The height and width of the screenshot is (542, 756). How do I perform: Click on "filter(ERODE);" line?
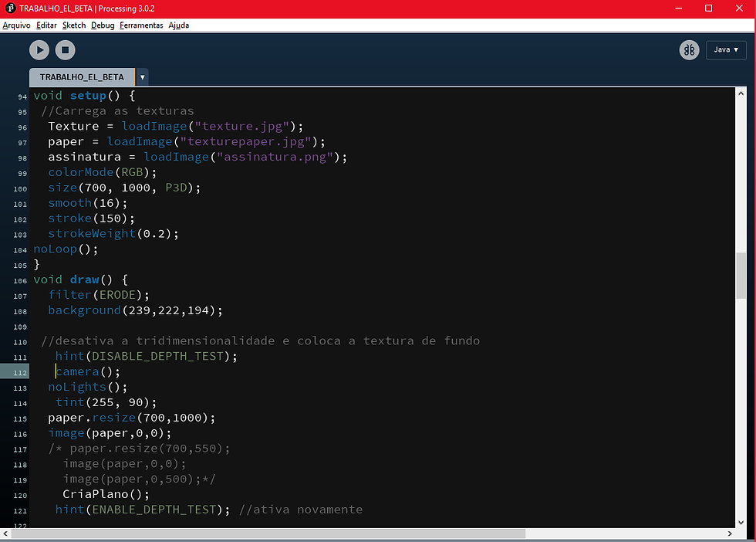[99, 295]
